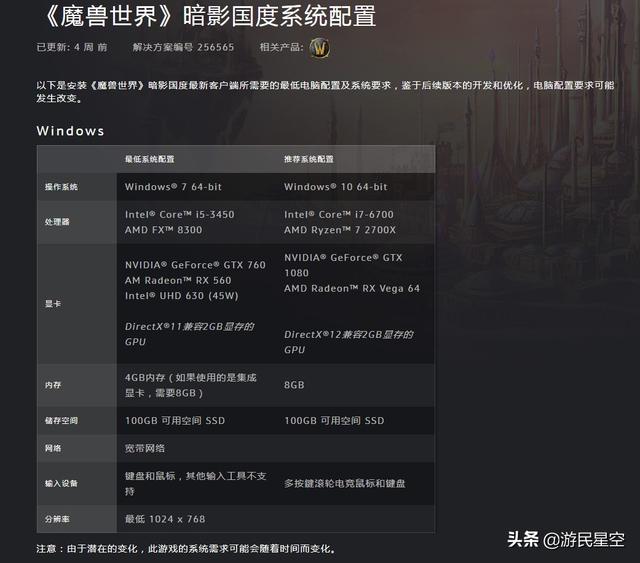Click the 储存空间 row label
Viewport: 640px width, 563px height.
pos(61,421)
